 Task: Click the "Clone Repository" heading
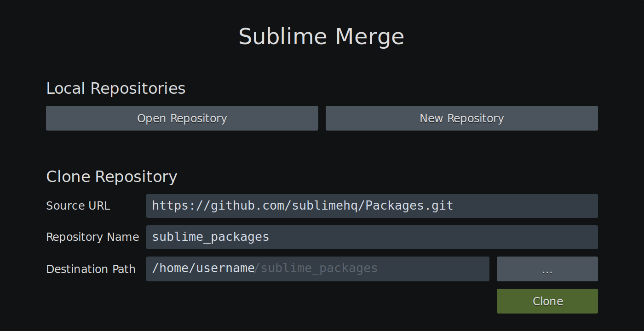[x=111, y=177]
